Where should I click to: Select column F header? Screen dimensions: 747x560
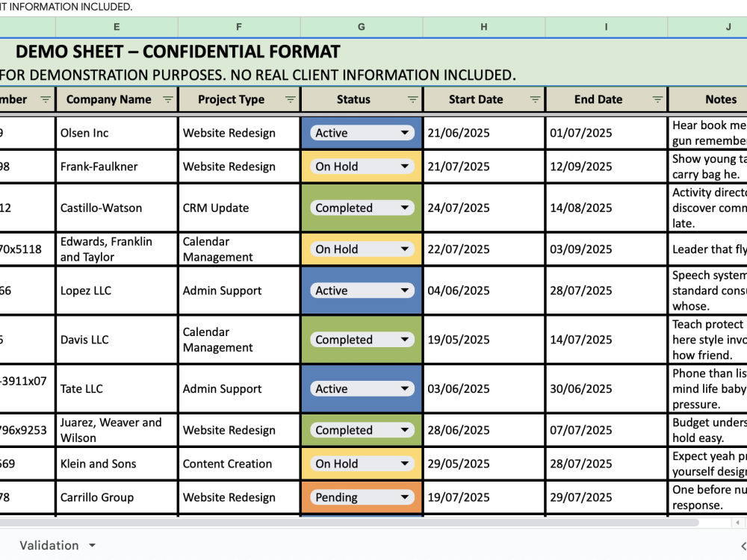pos(239,27)
